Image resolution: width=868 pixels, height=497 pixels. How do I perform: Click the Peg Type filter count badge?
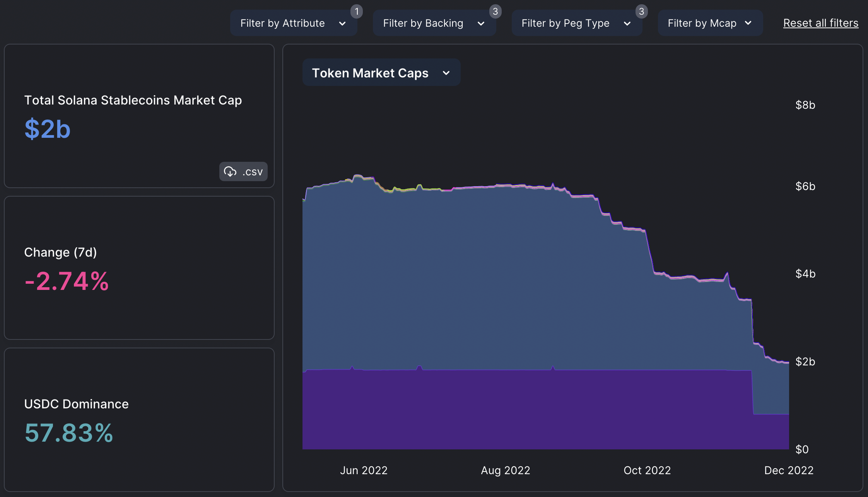(641, 11)
